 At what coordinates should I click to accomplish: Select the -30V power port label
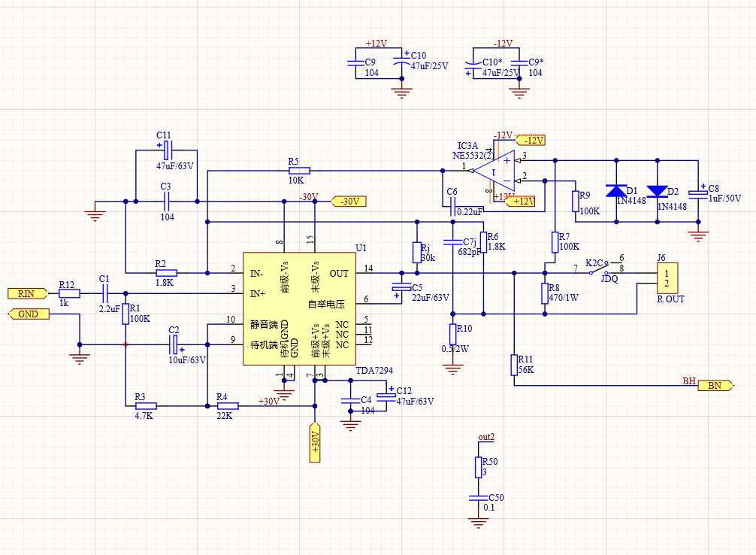[x=349, y=202]
